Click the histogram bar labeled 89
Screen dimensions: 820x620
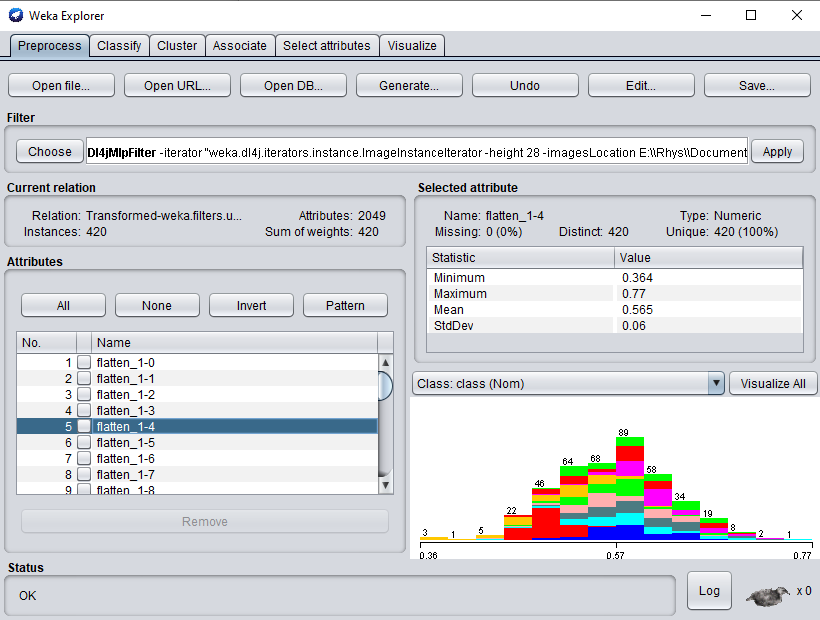click(x=630, y=488)
